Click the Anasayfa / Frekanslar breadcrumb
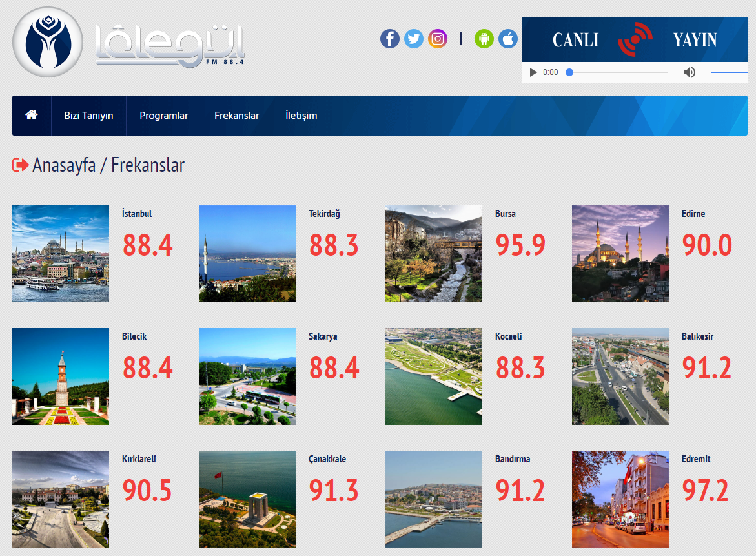 pos(108,165)
